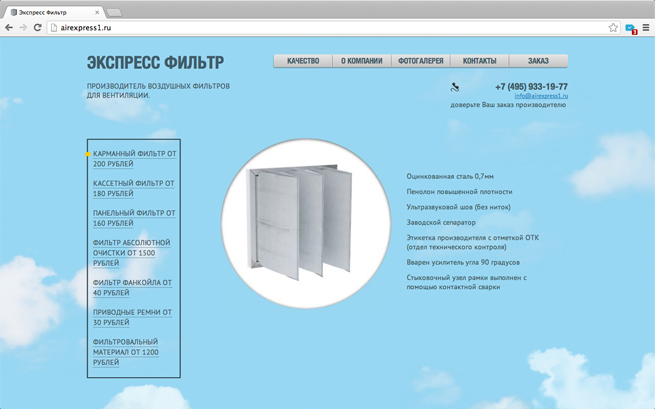Click the telephone handset icon

point(455,87)
